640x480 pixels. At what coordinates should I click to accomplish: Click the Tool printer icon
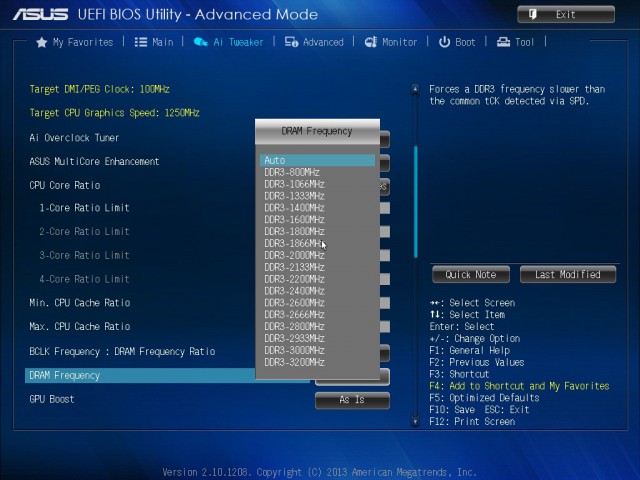pyautogui.click(x=503, y=42)
